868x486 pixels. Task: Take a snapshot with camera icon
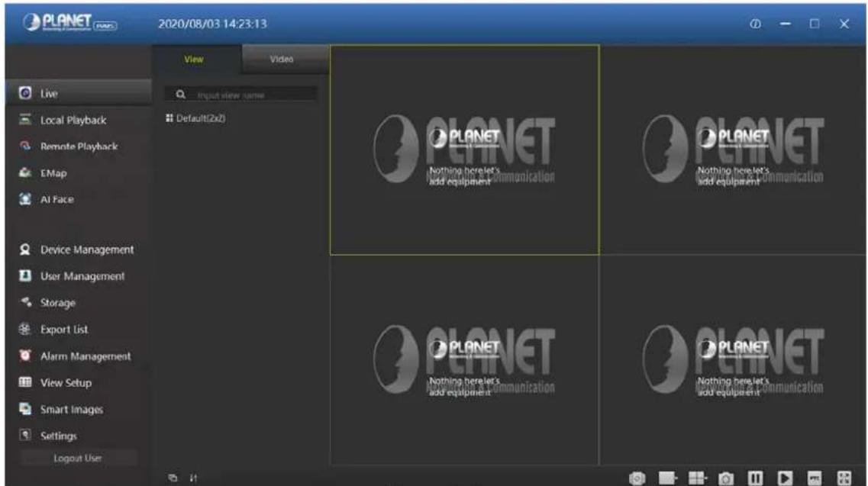click(x=726, y=478)
